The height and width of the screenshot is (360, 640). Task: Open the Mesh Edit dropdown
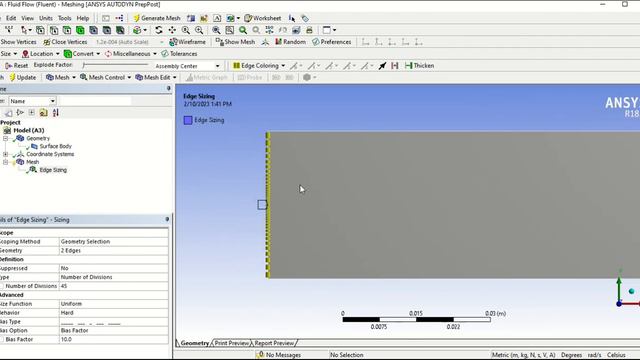[156, 77]
